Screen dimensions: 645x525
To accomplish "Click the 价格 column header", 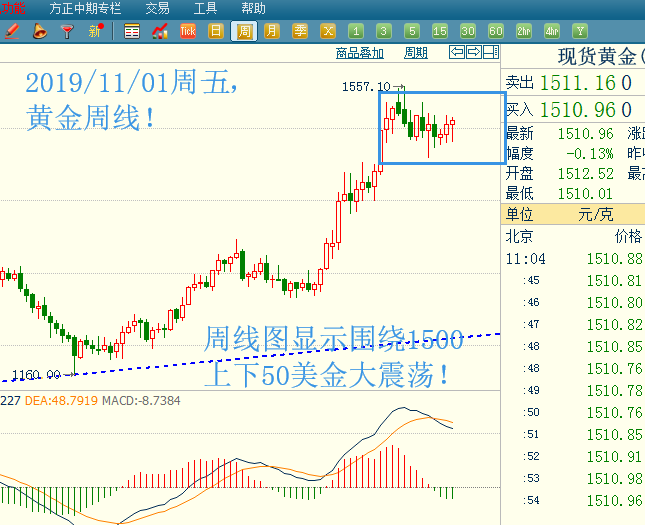I will (x=628, y=236).
